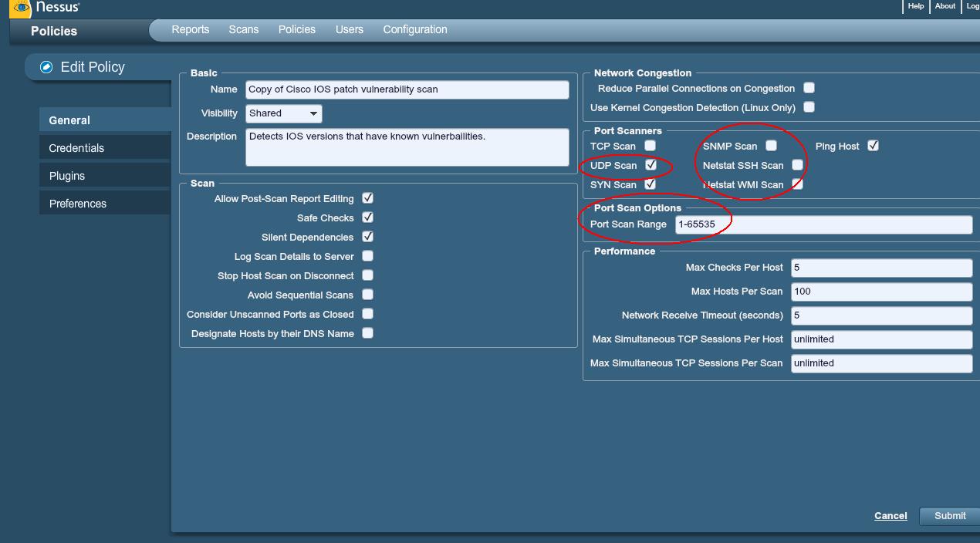Click the Cancel link
This screenshot has width=980, height=543.
click(x=890, y=516)
